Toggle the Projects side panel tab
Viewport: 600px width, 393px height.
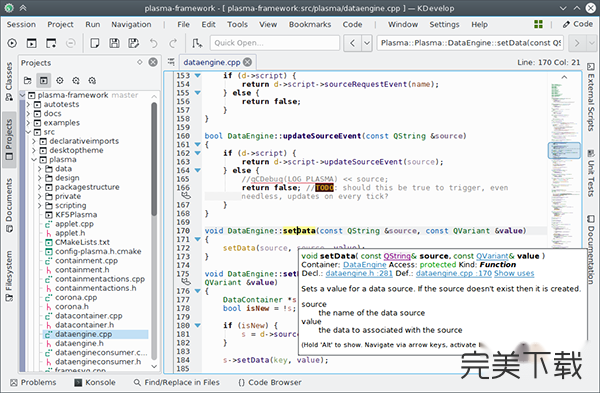tap(9, 140)
